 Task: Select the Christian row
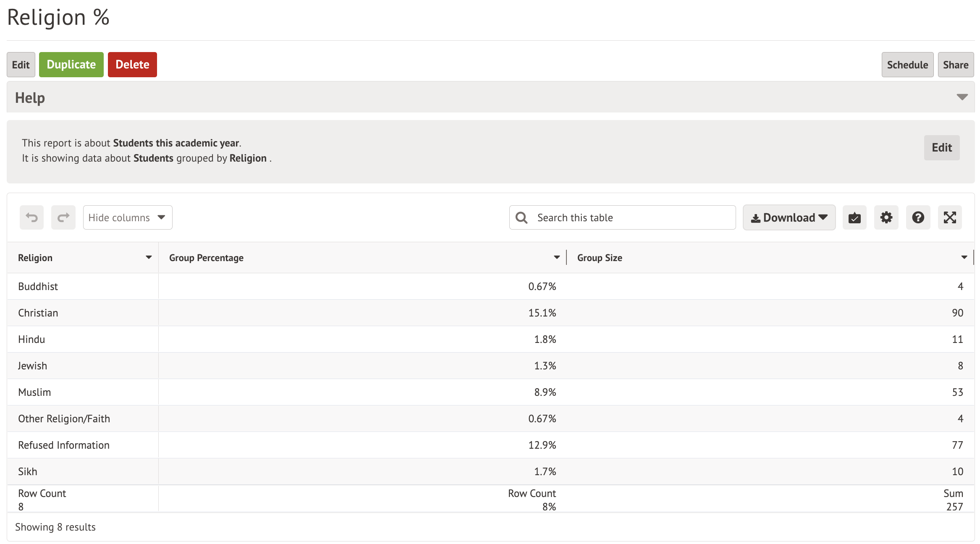click(38, 313)
